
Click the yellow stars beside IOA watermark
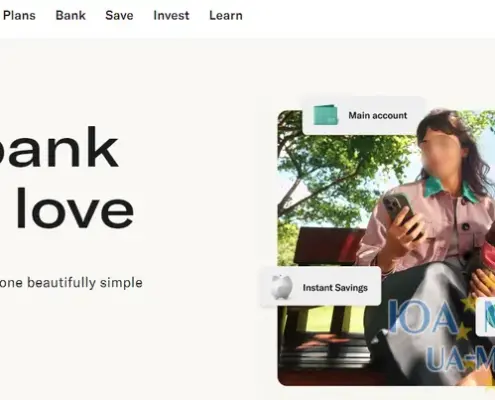(467, 318)
